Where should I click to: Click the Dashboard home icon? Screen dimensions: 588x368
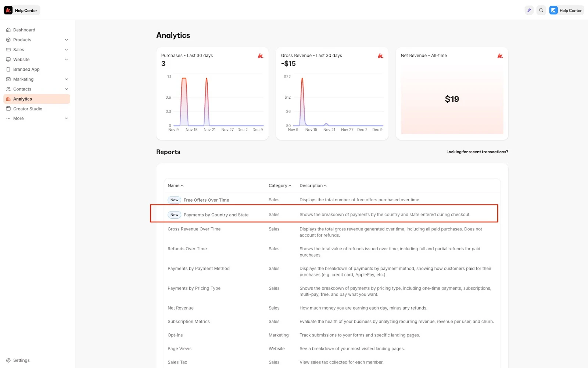8,30
